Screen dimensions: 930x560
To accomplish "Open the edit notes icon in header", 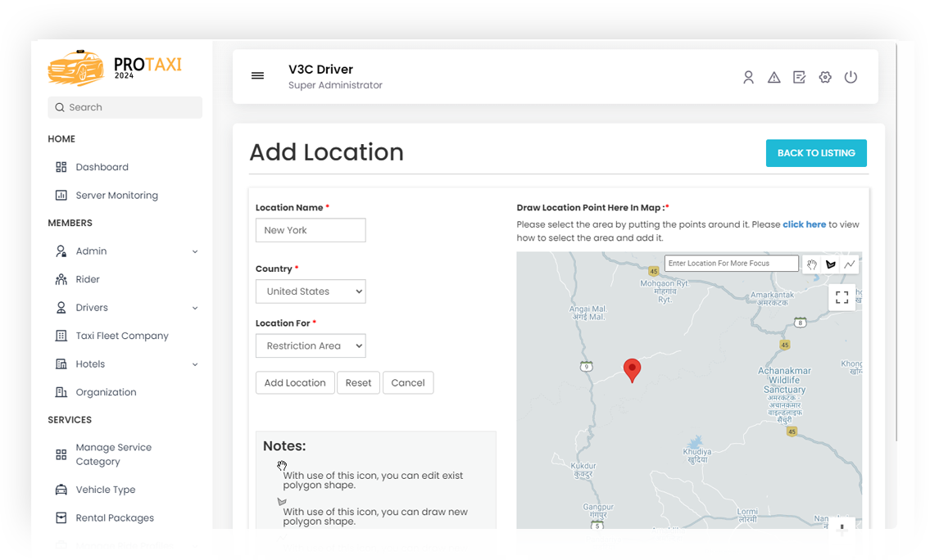I will pyautogui.click(x=800, y=77).
